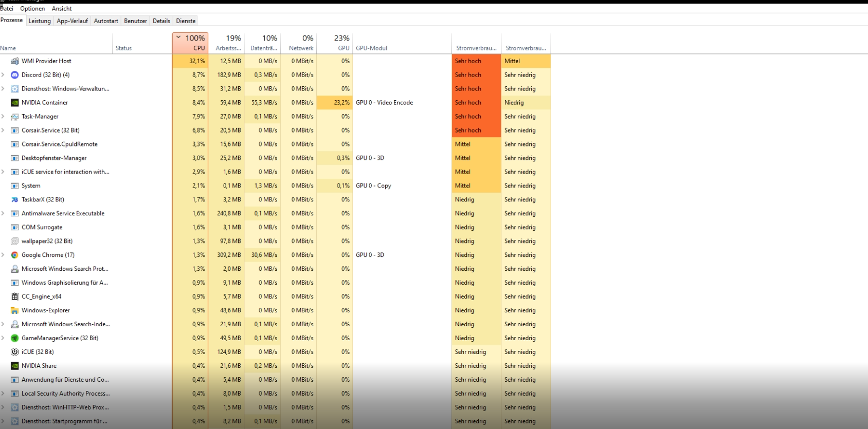The width and height of the screenshot is (868, 429).
Task: Click the NVIDIA Share icon
Action: click(15, 366)
